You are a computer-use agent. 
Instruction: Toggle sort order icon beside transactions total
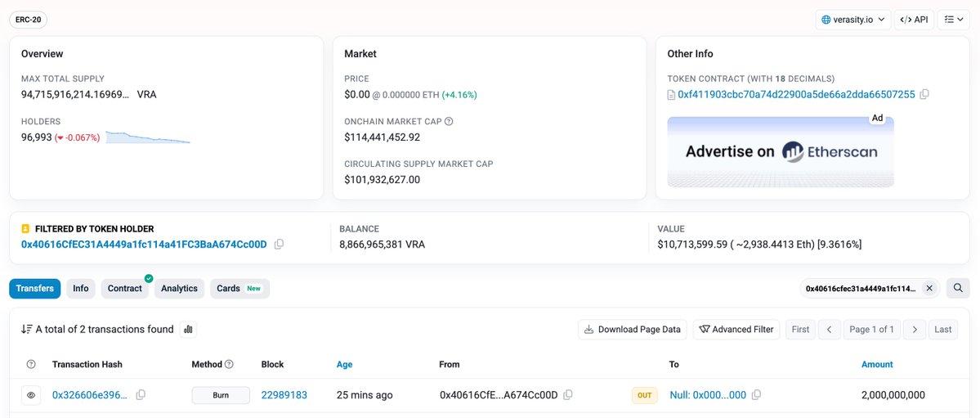tap(27, 329)
